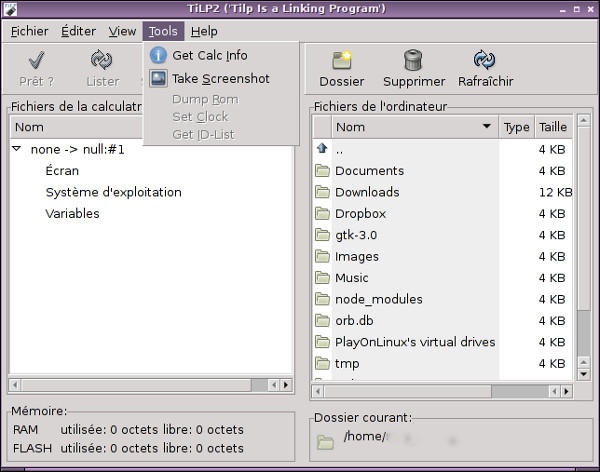Screen dimensions: 600x472
Task: Select the Système d'exploitation tree item
Action: click(x=114, y=192)
